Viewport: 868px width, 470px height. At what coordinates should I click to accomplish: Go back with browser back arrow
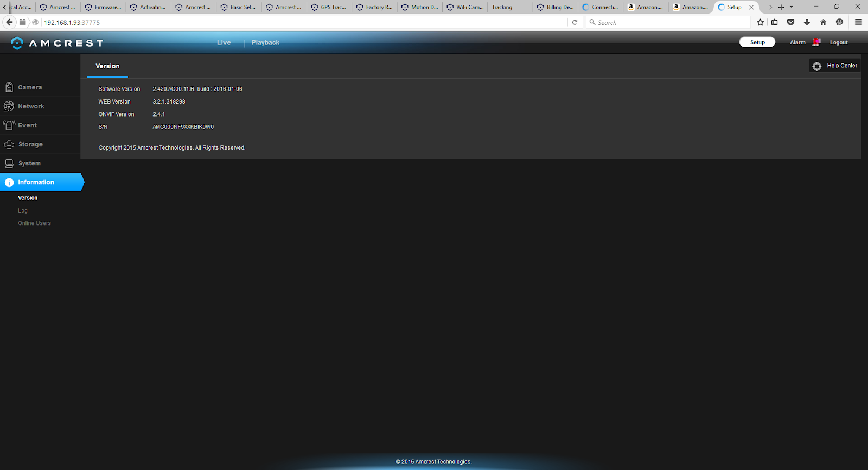[x=9, y=22]
